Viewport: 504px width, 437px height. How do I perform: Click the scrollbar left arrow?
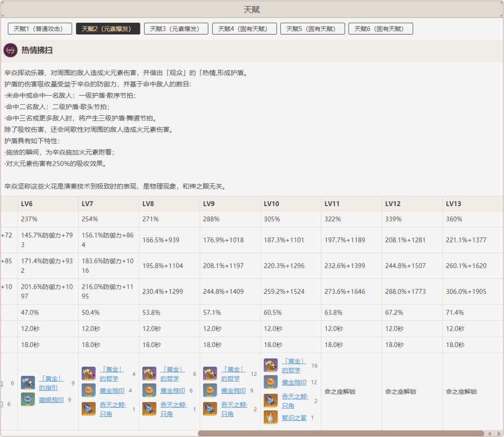point(490,433)
